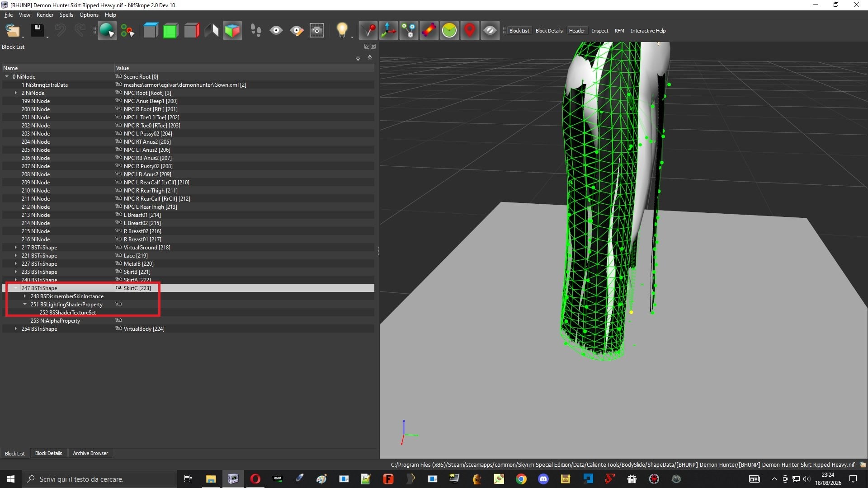Expand the 254 BSTriShape VirtualBody node
The image size is (868, 488).
(16, 329)
